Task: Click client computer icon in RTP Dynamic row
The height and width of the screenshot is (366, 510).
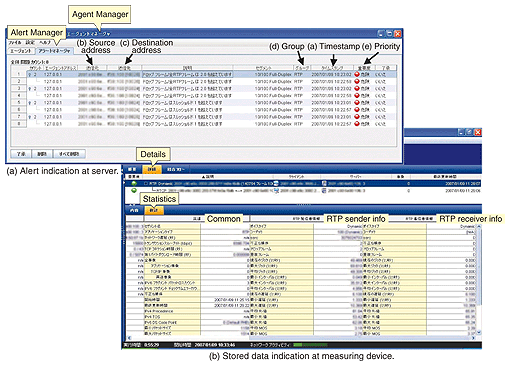Action: tap(276, 183)
